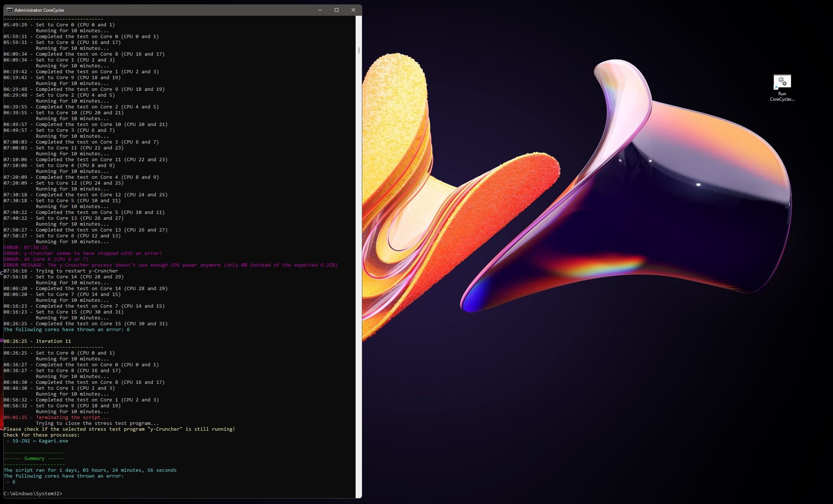Click the 'Administrator: CoreCycler' title bar text
833x504 pixels.
pyautogui.click(x=40, y=10)
